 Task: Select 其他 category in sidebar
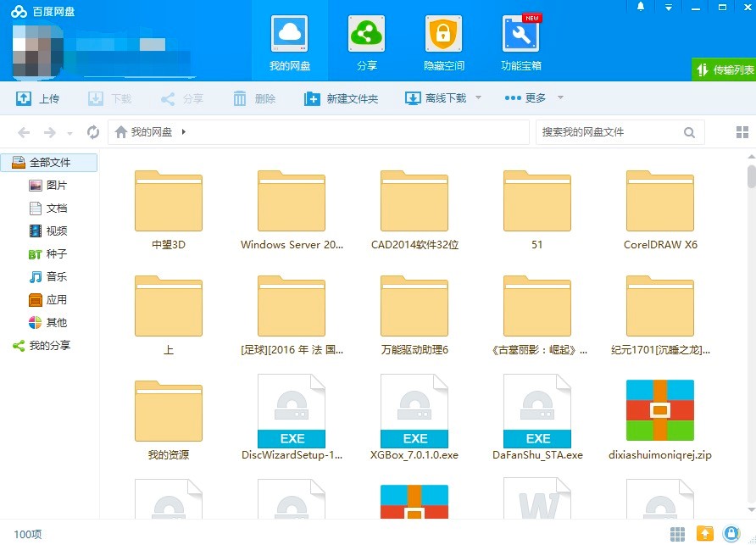click(47, 322)
